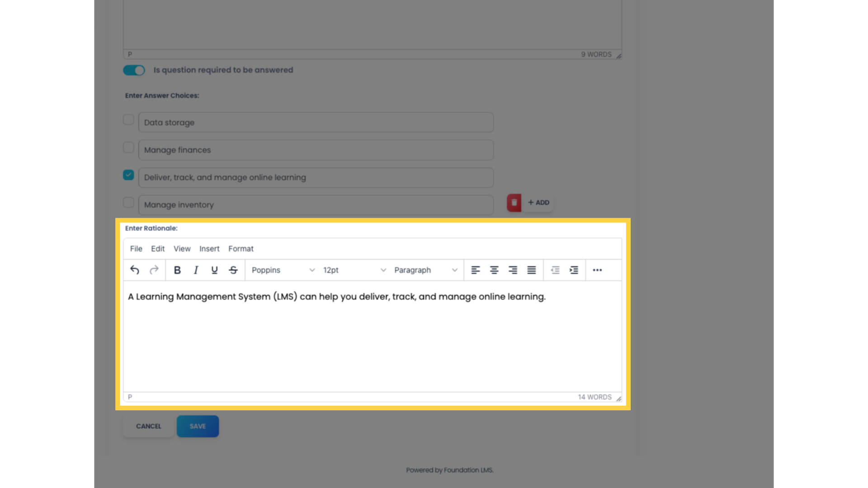Click the P element path in rationale editor

point(130,397)
